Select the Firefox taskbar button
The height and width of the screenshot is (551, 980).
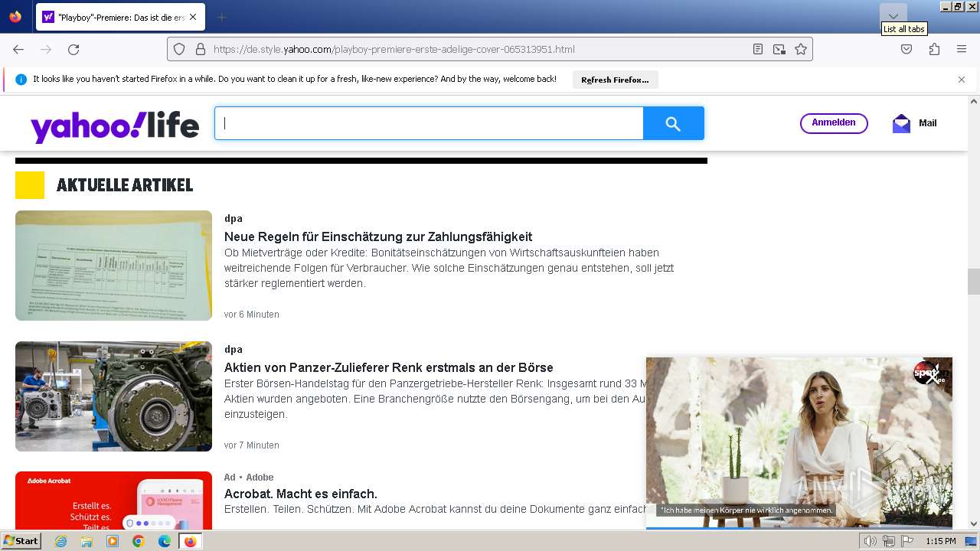point(191,541)
